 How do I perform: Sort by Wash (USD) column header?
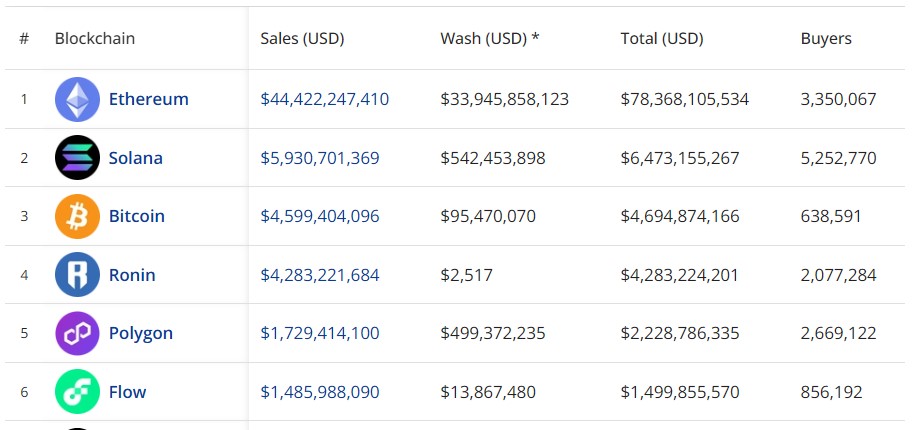coord(489,39)
